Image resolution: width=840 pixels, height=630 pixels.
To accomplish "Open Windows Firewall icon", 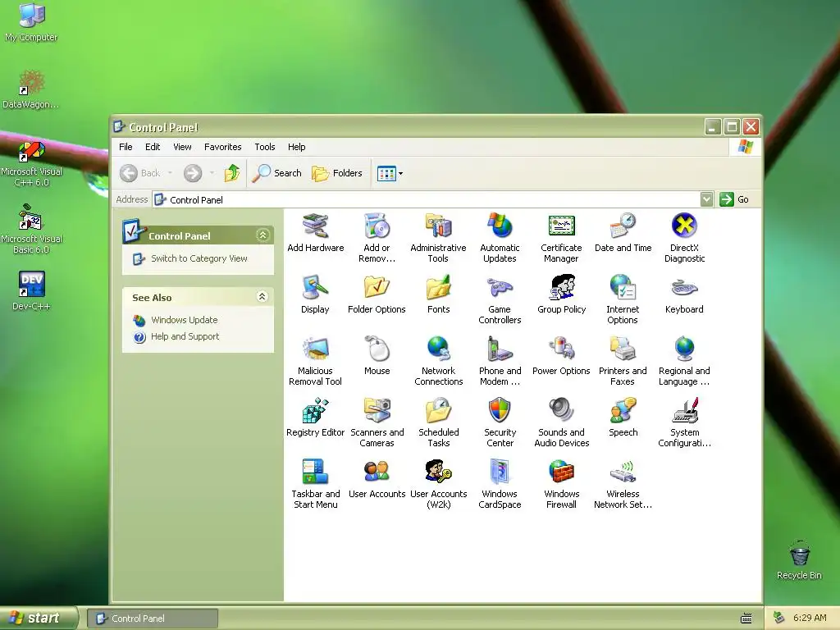I will 561,472.
